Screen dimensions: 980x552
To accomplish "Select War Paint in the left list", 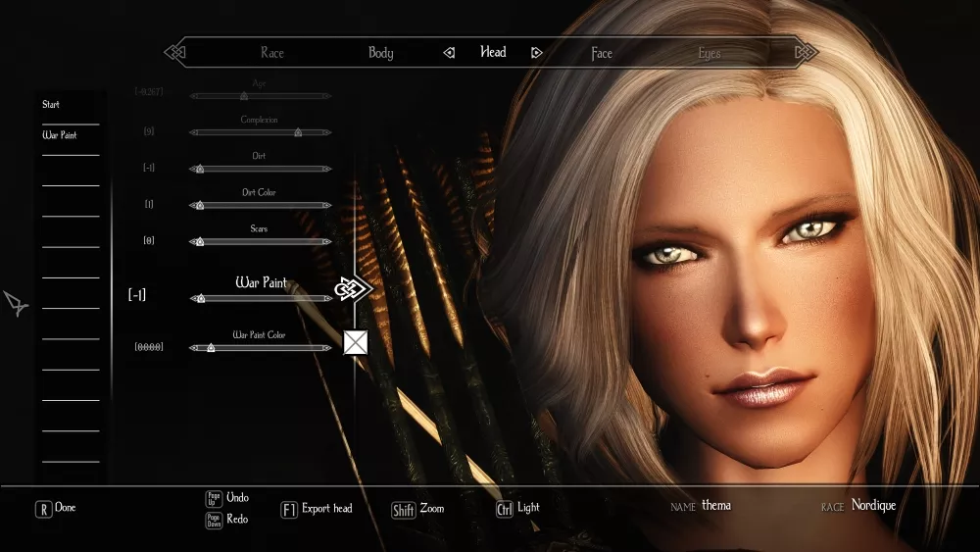I will coord(60,135).
